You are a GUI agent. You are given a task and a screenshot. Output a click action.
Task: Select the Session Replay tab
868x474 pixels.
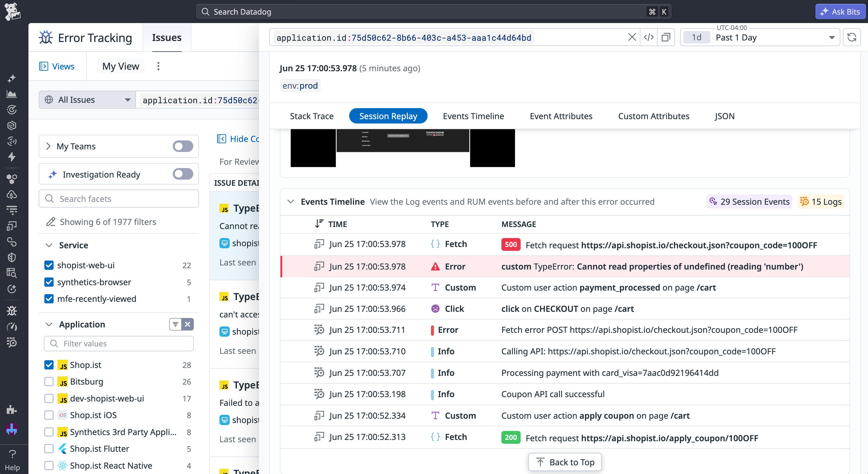tap(388, 116)
